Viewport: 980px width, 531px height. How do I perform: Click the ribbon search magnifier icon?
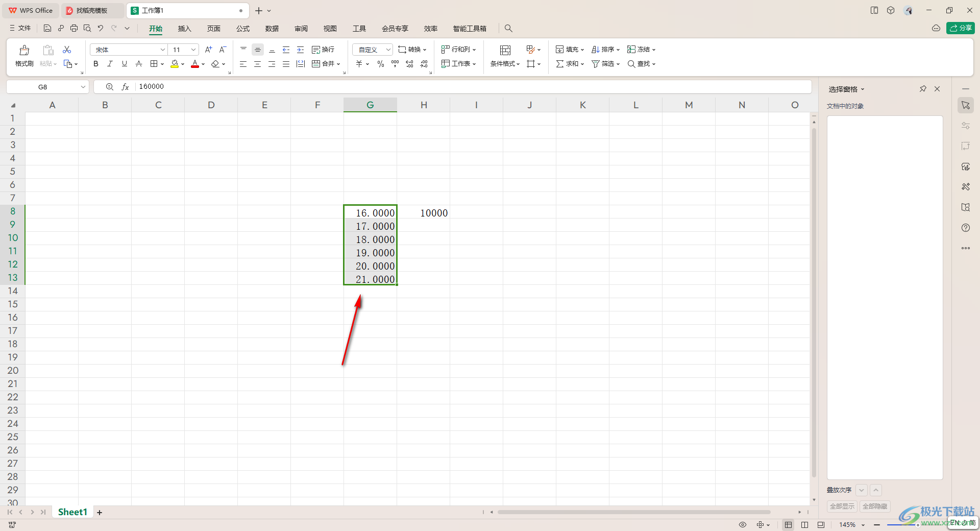point(508,29)
